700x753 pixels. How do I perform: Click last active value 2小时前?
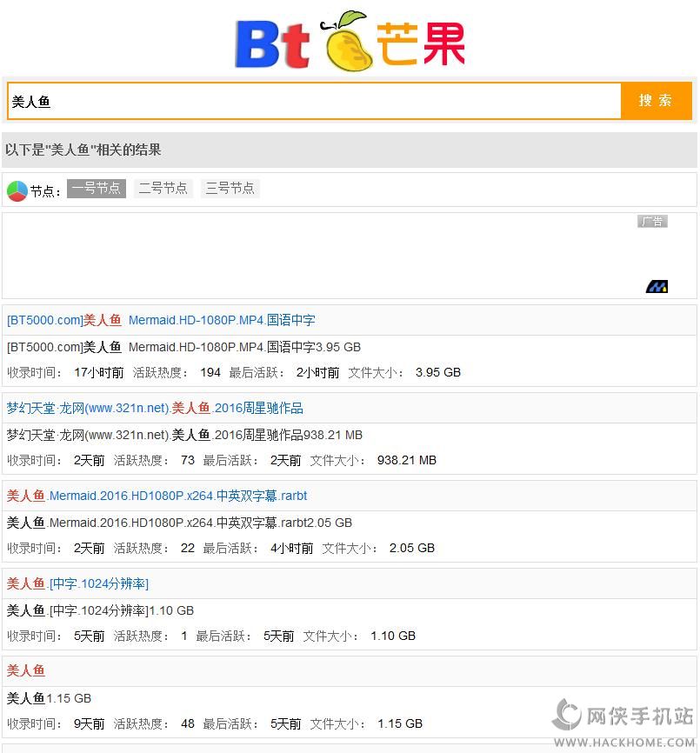click(318, 373)
